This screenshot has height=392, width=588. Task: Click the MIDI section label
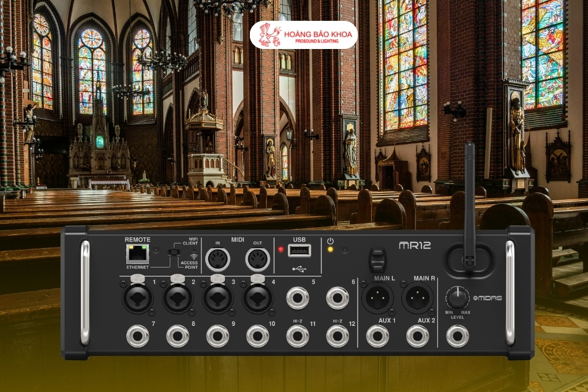coord(238,239)
